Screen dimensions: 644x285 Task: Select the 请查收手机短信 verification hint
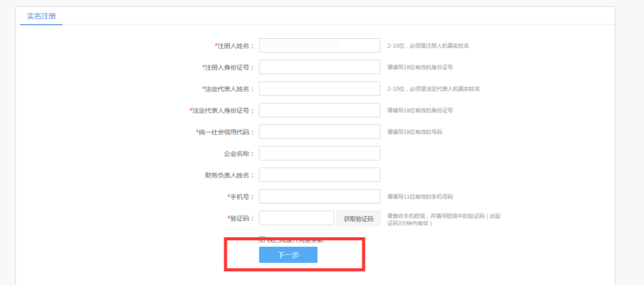click(444, 219)
